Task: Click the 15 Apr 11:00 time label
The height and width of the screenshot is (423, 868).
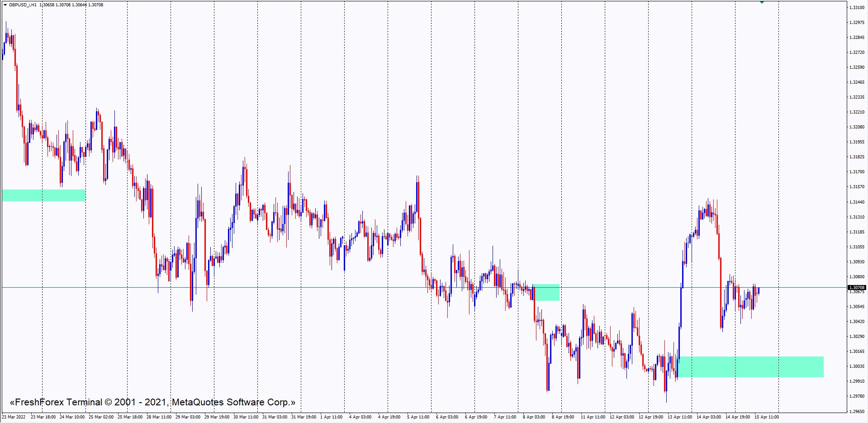Action: pyautogui.click(x=766, y=417)
